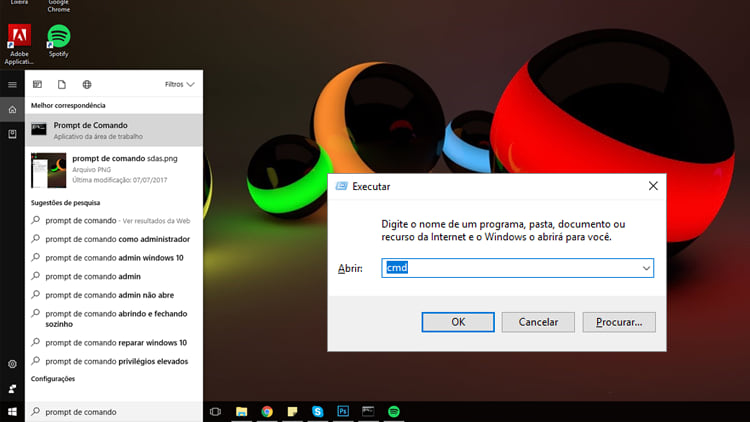Image resolution: width=750 pixels, height=422 pixels.
Task: Open Spotify from the taskbar
Action: [394, 411]
